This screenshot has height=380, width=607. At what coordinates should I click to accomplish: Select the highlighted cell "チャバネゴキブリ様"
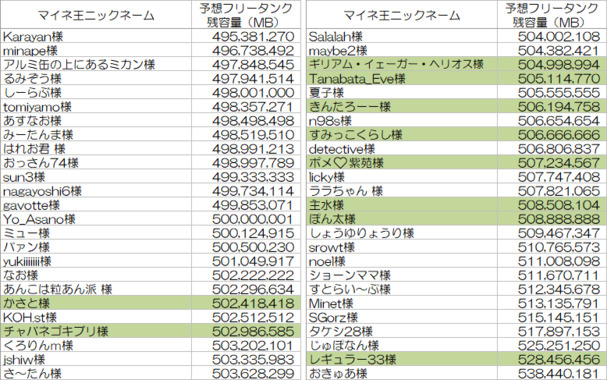point(96,332)
